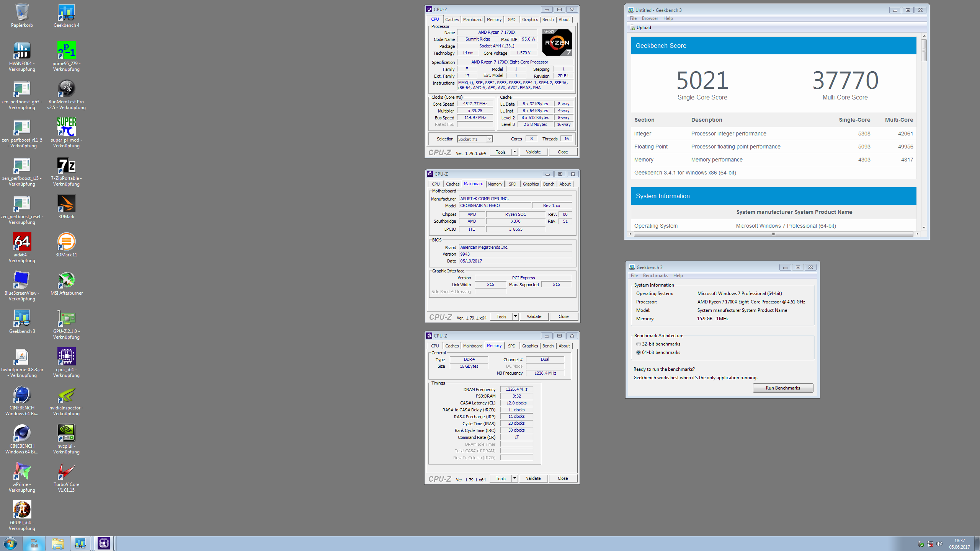Open Graphics tab in Mainboard CPU-Z window
Viewport: 980px width, 551px height.
tap(531, 184)
